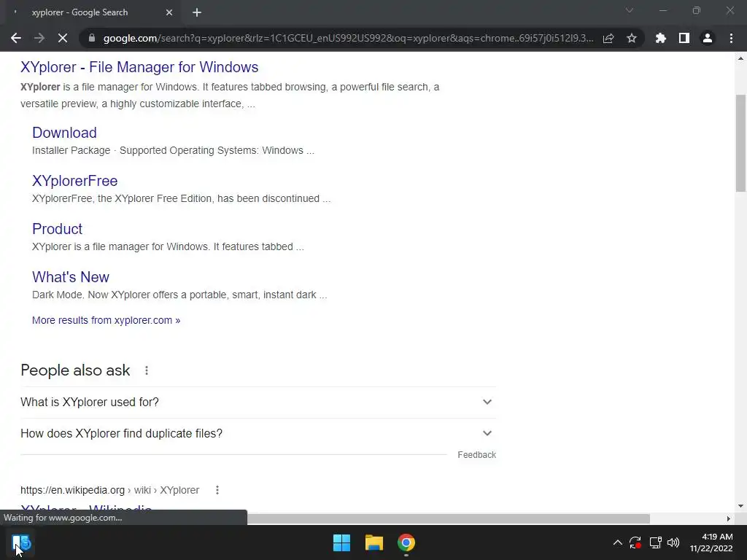Screen dimensions: 747x560
Task: Click the vertical scrollbar thumb
Action: (741, 143)
